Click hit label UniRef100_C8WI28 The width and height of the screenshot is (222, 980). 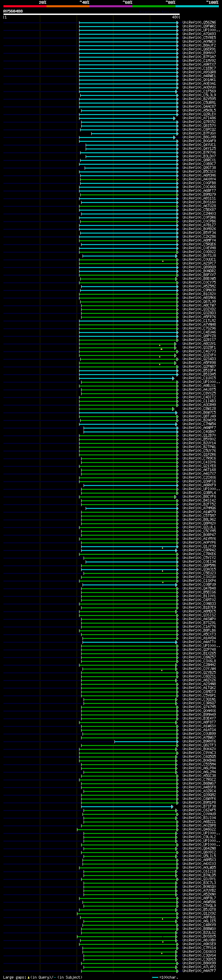coord(199,408)
